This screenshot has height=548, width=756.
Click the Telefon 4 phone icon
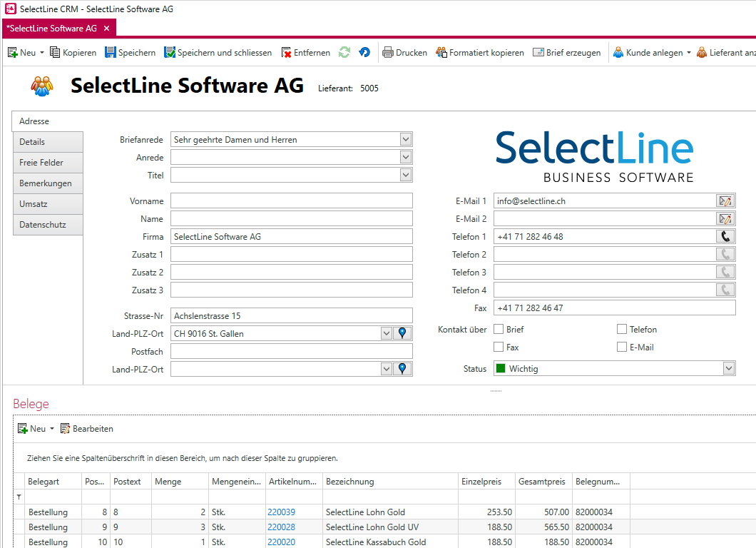[x=725, y=290]
